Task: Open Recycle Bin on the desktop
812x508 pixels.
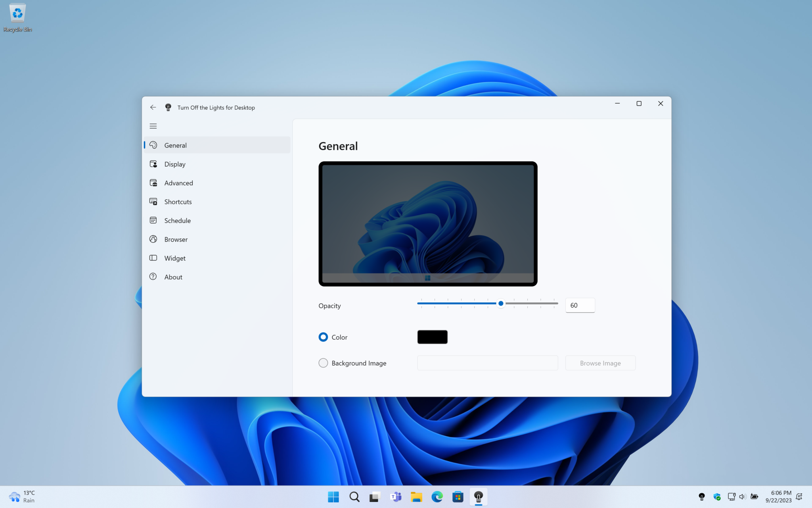Action: tap(17, 18)
